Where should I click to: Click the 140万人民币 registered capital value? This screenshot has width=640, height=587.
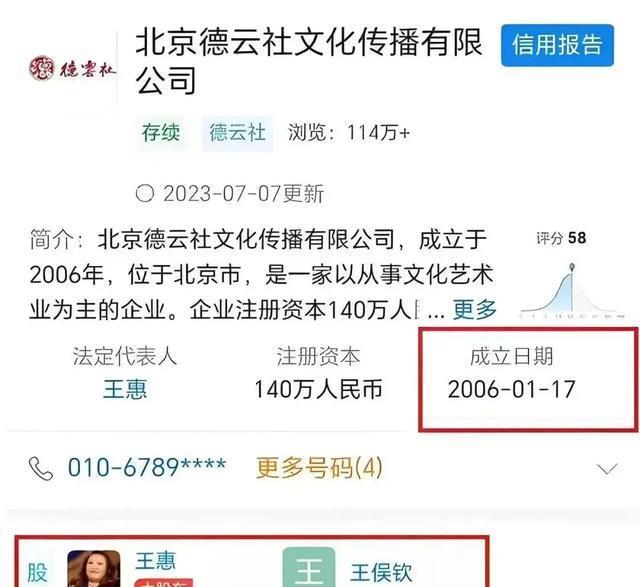tap(318, 389)
